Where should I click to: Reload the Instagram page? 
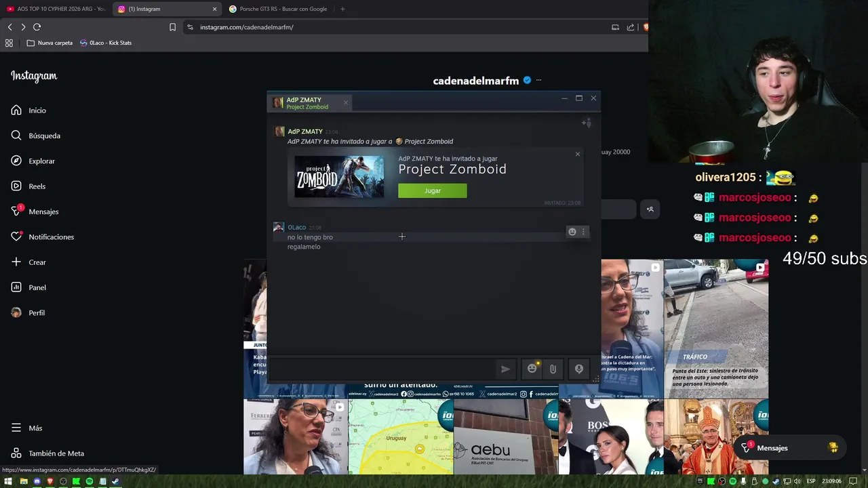pos(37,27)
